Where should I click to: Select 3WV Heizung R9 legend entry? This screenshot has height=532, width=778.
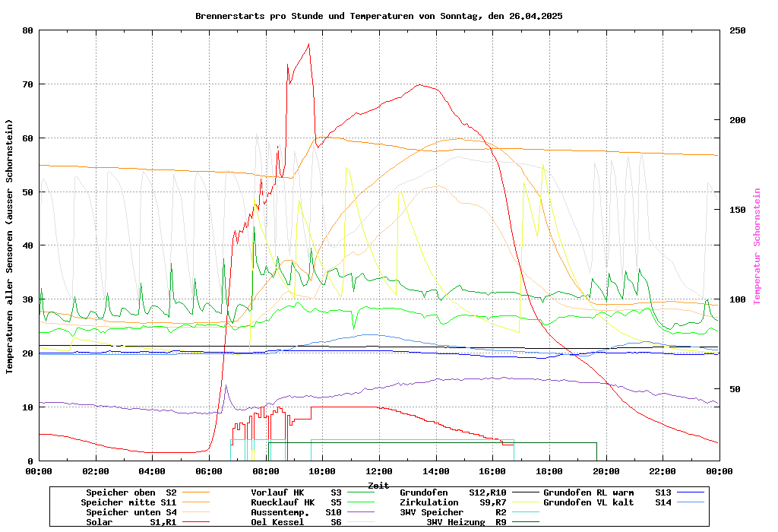[466, 522]
